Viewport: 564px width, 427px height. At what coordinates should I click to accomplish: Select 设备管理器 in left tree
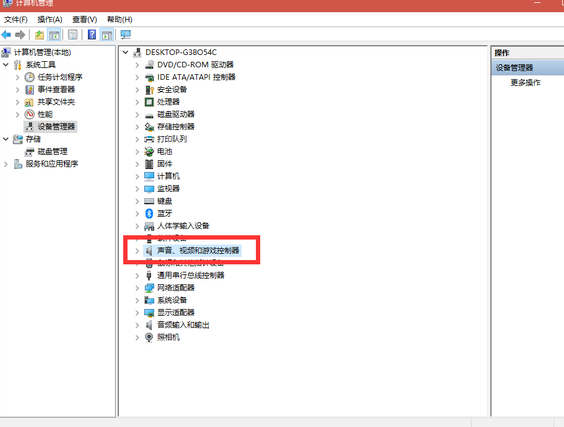56,127
